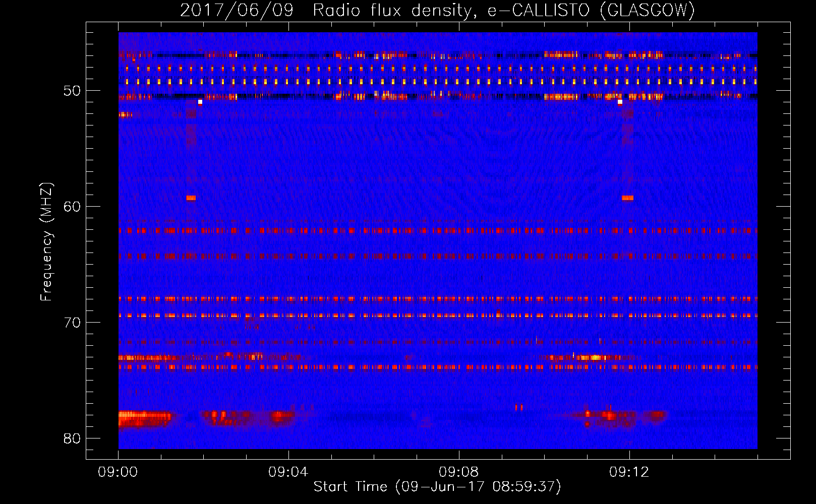Image resolution: width=816 pixels, height=504 pixels.
Task: Click the 70 frequency tick label
Action: 72,323
